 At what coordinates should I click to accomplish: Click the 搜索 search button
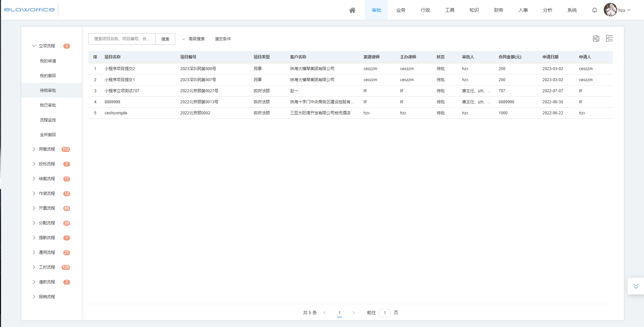pyautogui.click(x=165, y=39)
